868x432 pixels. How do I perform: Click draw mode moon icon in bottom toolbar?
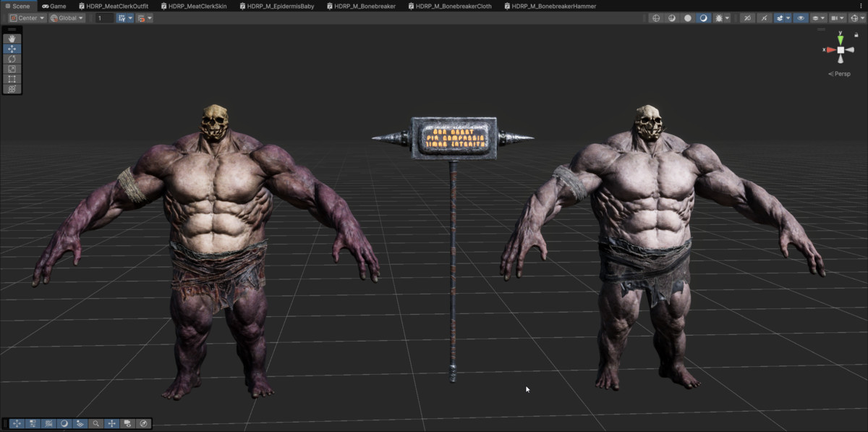[x=64, y=423]
